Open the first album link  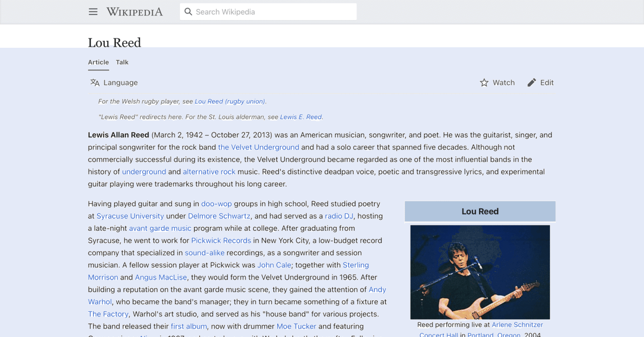pyautogui.click(x=189, y=326)
